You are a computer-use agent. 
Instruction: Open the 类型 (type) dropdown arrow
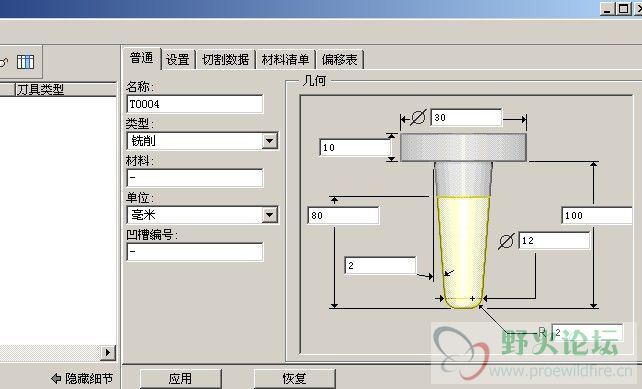click(269, 141)
